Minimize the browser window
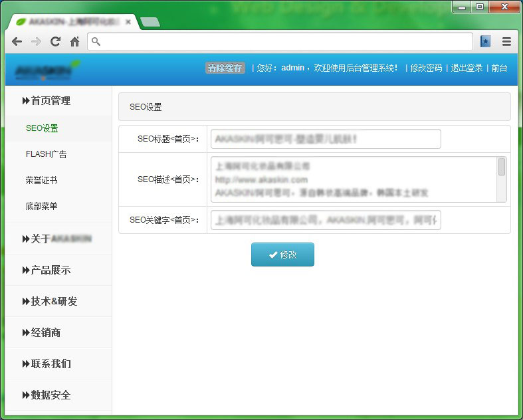 coord(462,7)
